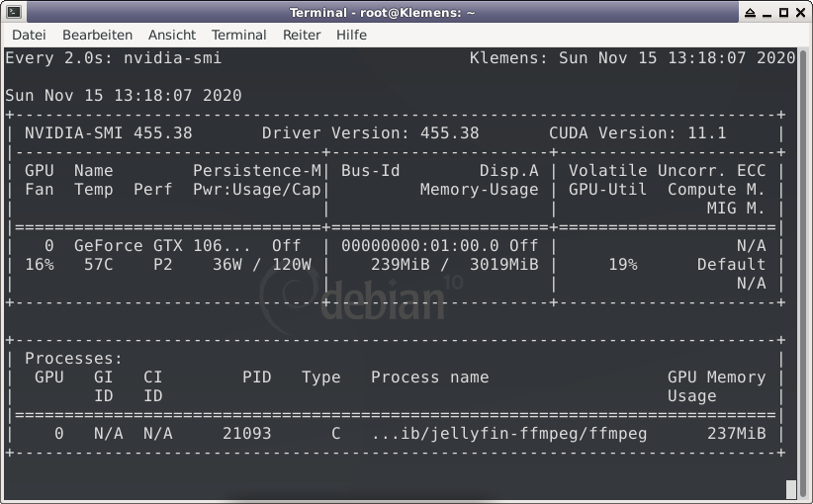The width and height of the screenshot is (813, 504).
Task: Click the power reading '36W / 120W'
Action: pyautogui.click(x=262, y=265)
